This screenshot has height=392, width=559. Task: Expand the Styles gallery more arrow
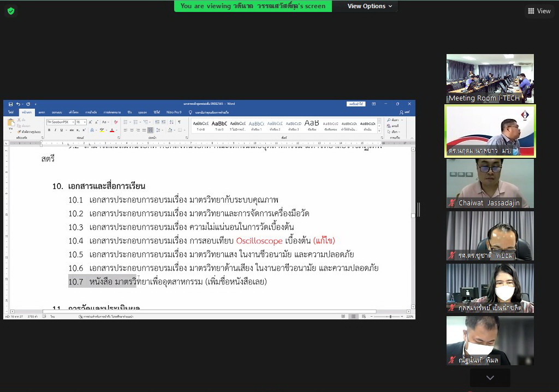tap(379, 131)
